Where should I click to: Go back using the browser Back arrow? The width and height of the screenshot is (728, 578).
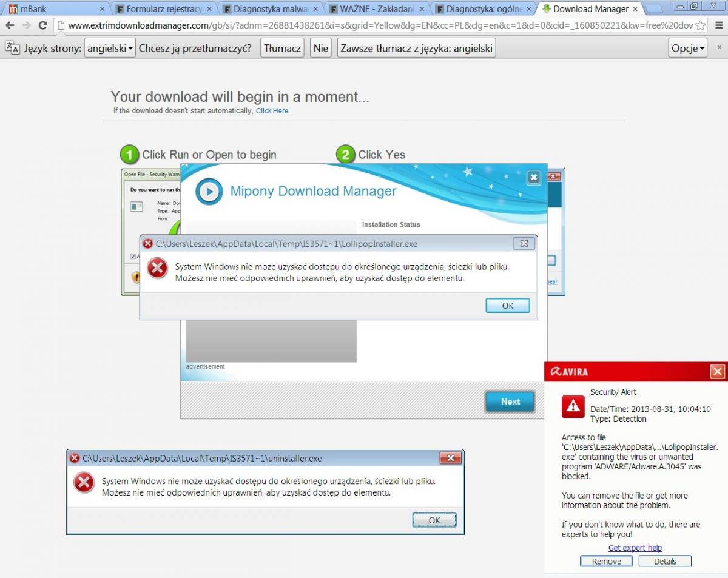10,25
